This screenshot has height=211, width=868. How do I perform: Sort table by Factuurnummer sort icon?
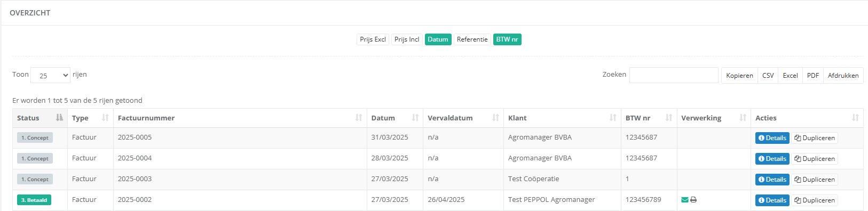pos(359,118)
